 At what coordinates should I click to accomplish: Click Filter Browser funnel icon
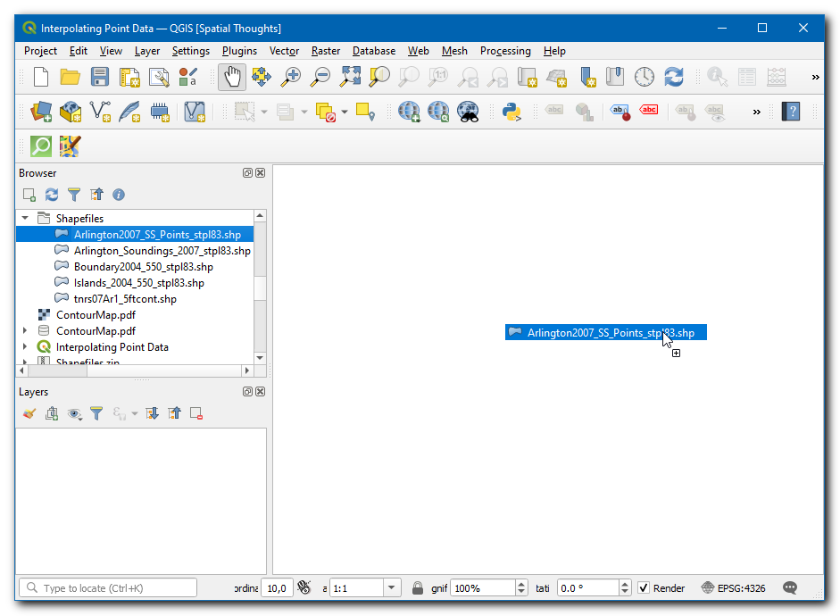(74, 195)
